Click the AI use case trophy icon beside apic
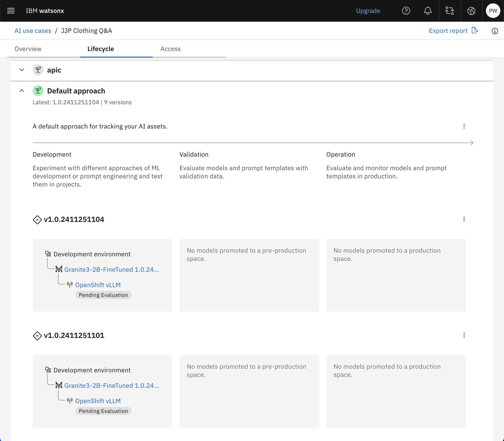The image size is (504, 441). (39, 70)
